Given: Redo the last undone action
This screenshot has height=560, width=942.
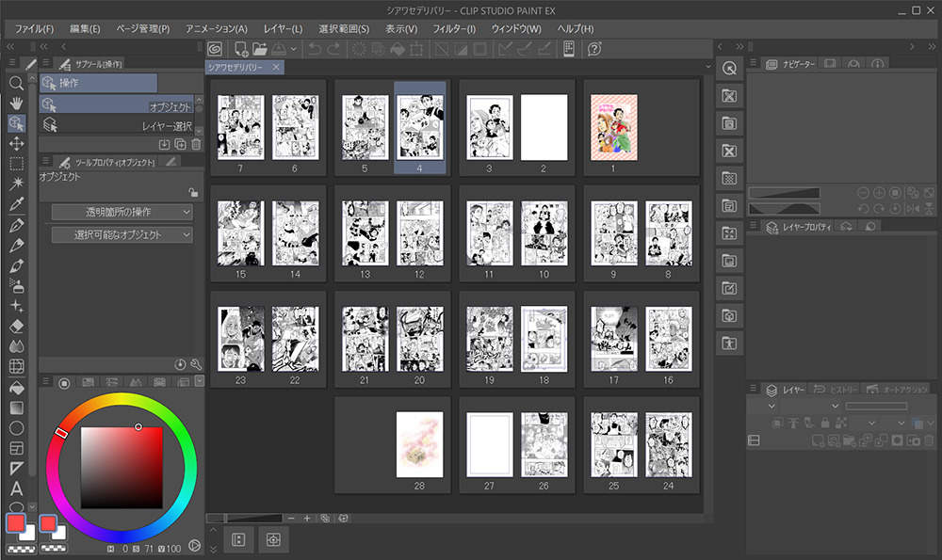Looking at the screenshot, I should (334, 49).
